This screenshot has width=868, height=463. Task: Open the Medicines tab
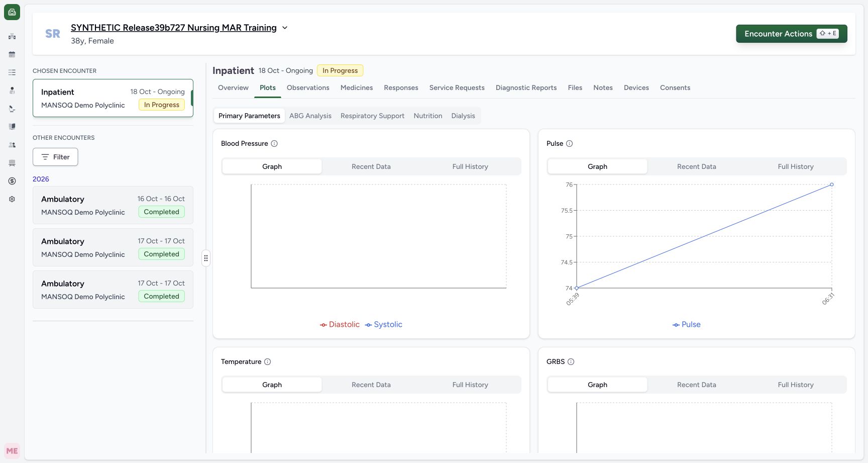coord(357,87)
